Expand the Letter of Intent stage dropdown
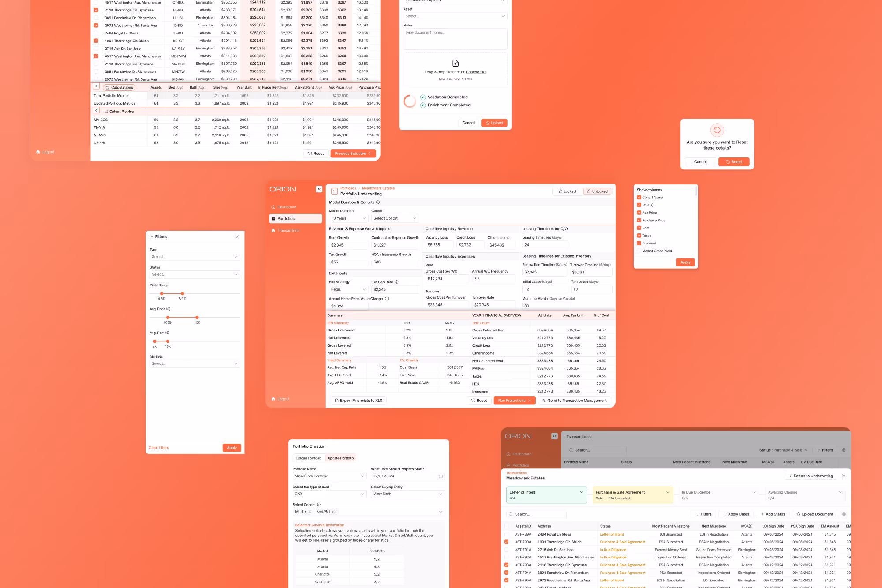Image resolution: width=882 pixels, height=588 pixels. coord(581,492)
